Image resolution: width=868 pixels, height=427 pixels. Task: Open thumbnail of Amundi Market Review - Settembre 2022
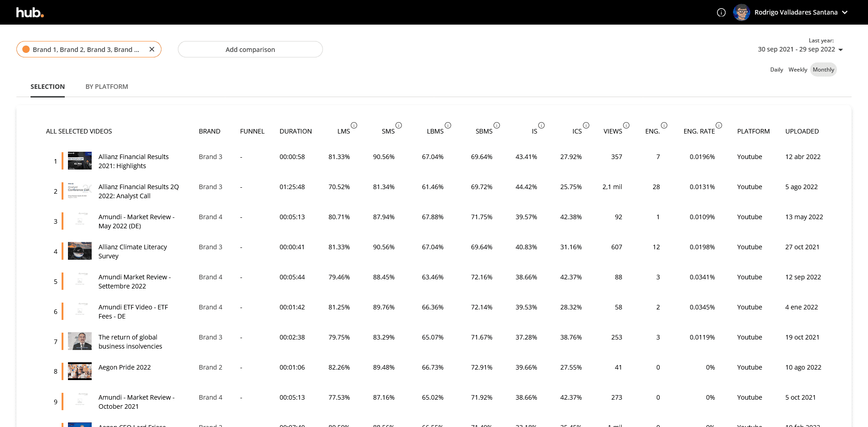click(80, 281)
